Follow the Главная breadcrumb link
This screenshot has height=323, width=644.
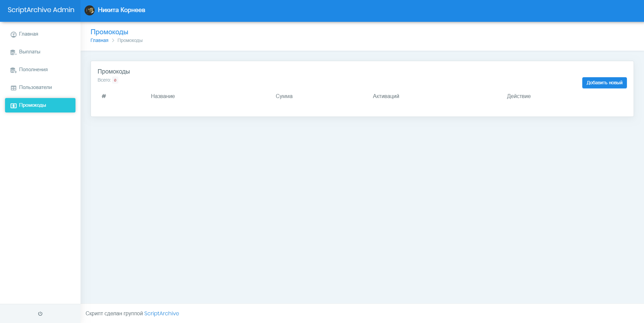(99, 40)
